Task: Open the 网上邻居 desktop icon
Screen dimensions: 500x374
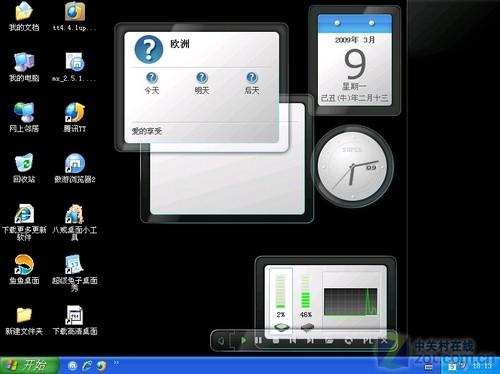Action: tap(24, 117)
